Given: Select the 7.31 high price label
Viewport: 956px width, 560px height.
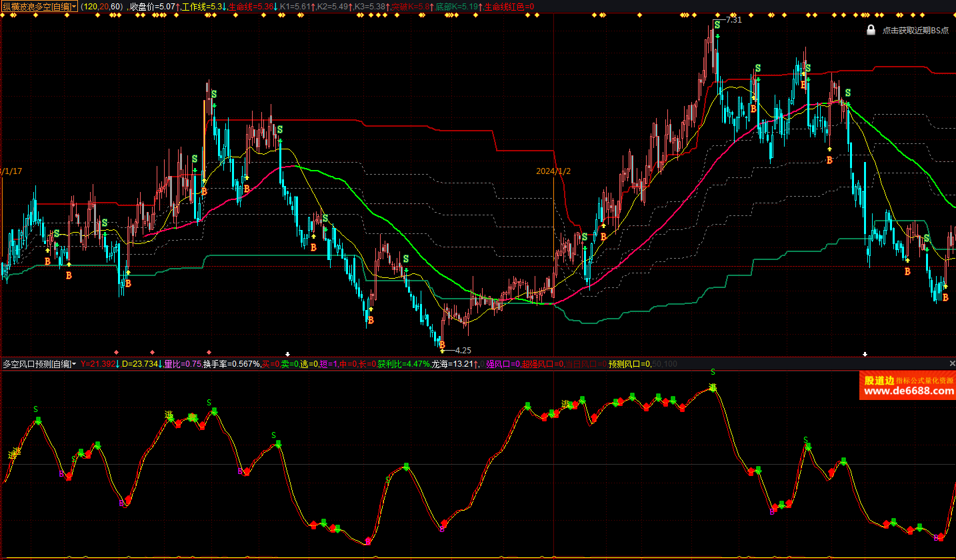Looking at the screenshot, I should pyautogui.click(x=733, y=20).
